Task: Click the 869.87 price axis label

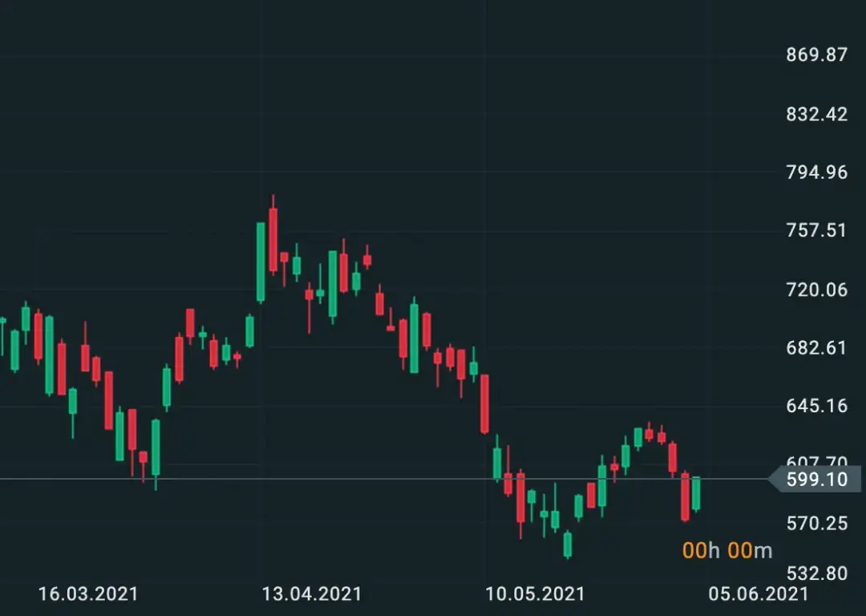Action: coord(817,55)
